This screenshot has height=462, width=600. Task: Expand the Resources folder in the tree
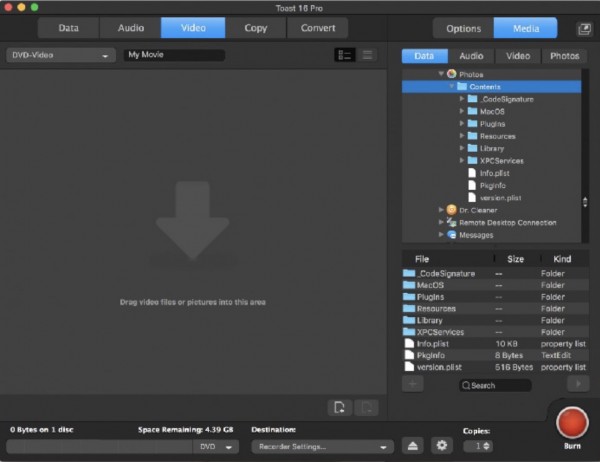[x=462, y=136]
